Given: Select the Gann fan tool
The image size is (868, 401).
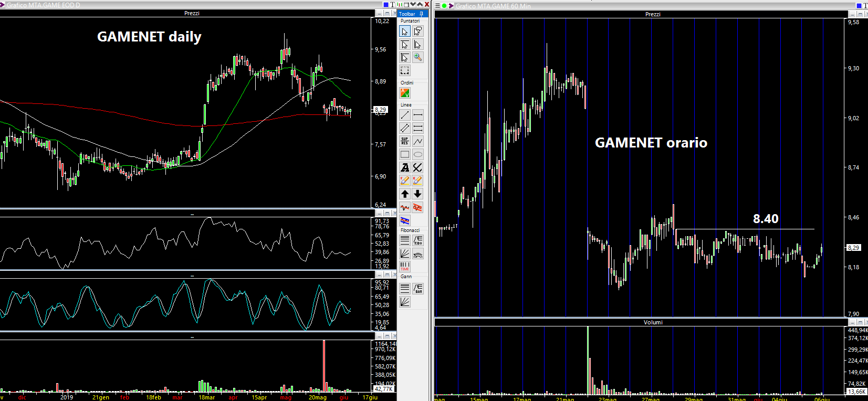Looking at the screenshot, I should pos(405,301).
